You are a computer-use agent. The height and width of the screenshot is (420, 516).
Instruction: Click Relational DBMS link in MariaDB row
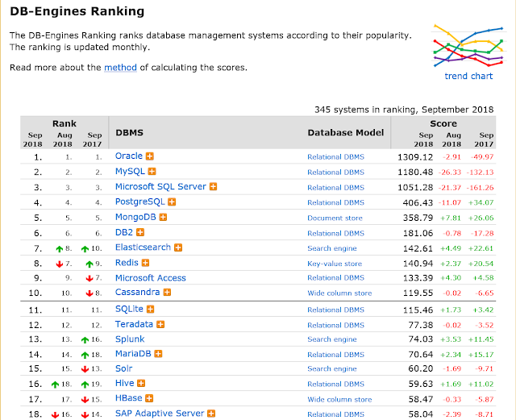tap(335, 355)
